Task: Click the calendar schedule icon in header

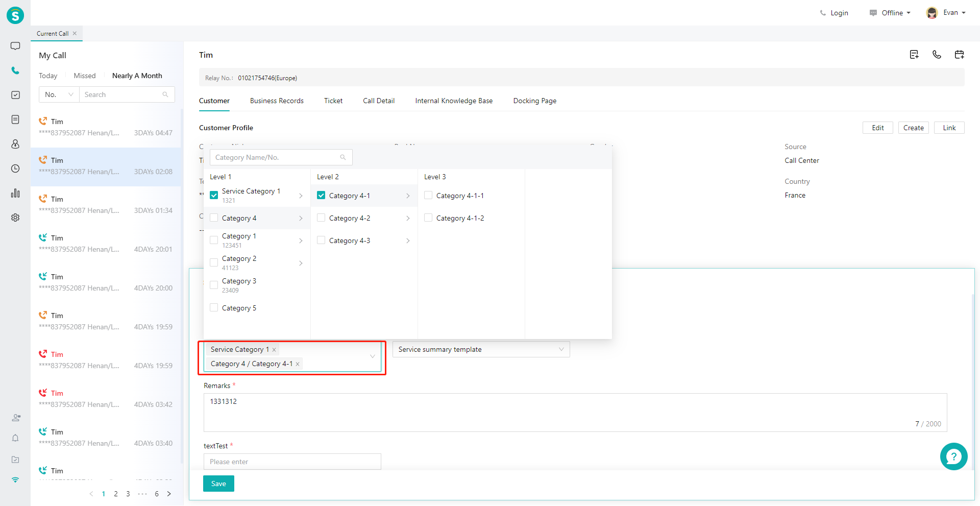Action: click(959, 55)
